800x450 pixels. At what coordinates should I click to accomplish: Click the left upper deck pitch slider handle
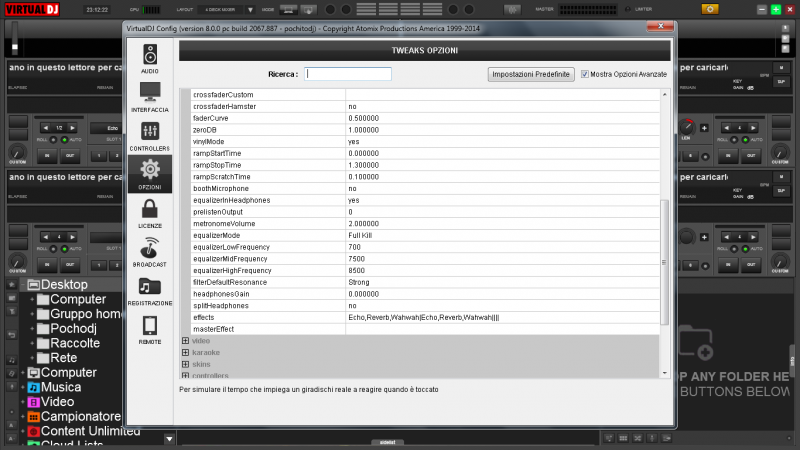click(15, 47)
